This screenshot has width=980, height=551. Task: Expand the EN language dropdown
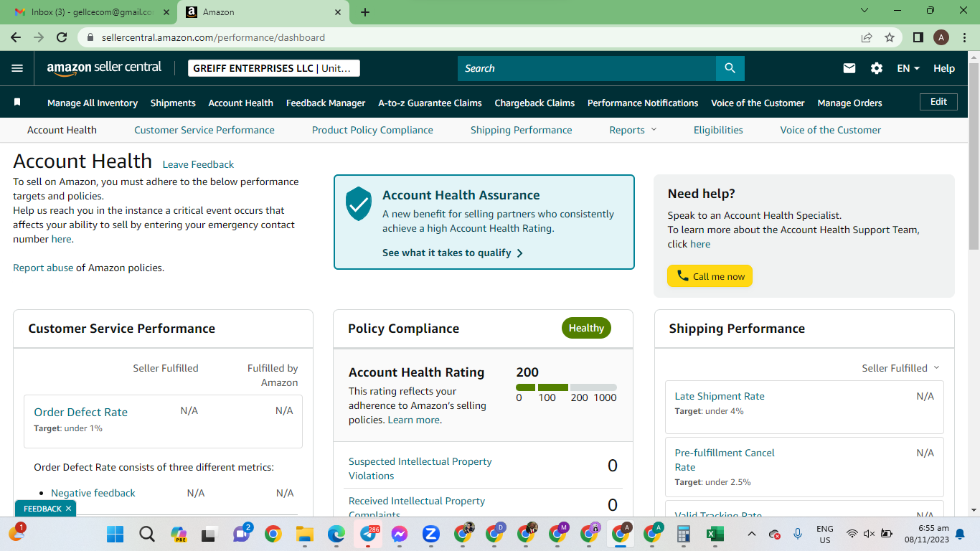click(908, 68)
